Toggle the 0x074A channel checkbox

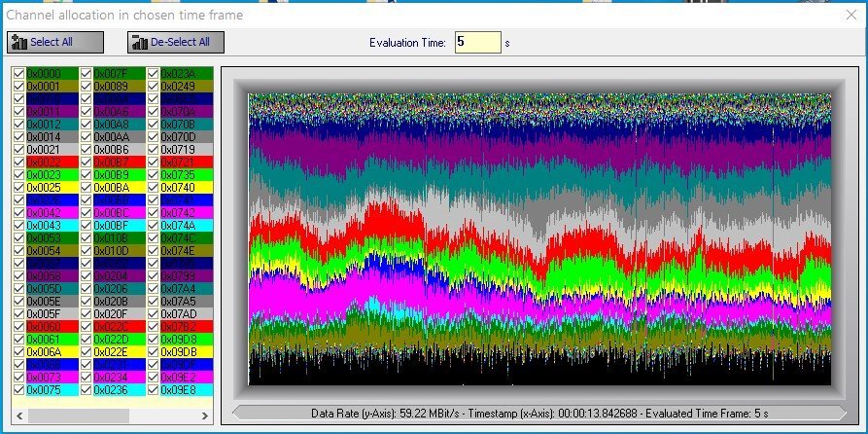click(154, 226)
